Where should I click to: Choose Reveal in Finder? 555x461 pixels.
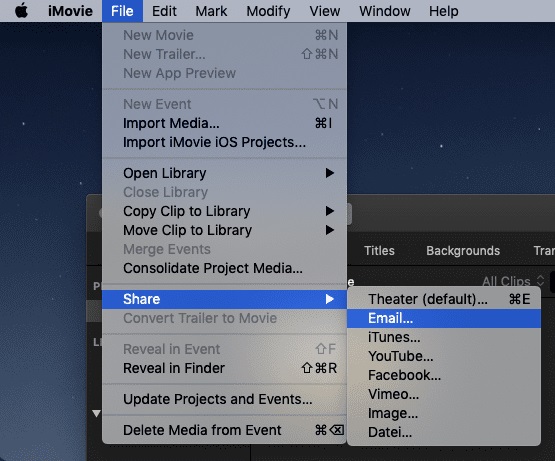click(224, 368)
